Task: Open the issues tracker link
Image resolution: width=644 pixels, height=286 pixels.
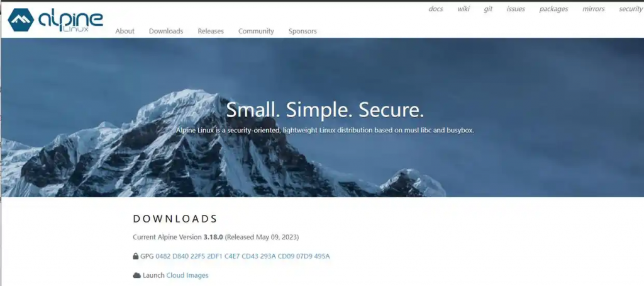Action: (x=516, y=9)
